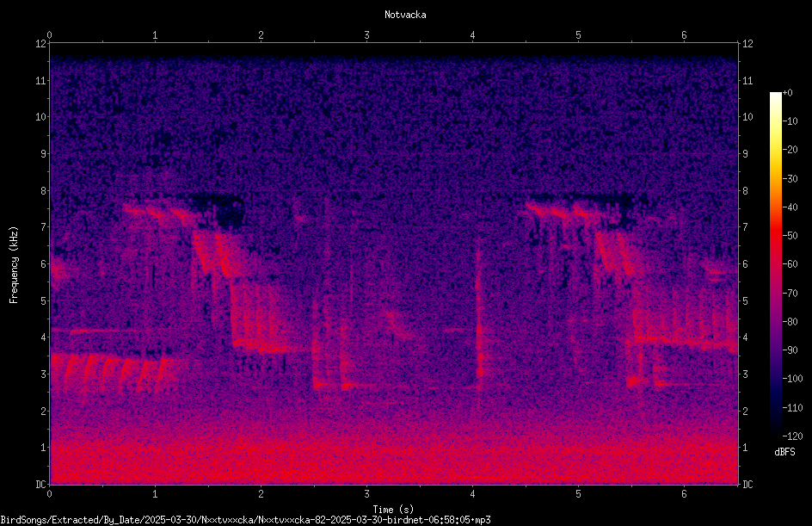812x526 pixels.
Task: Click the '6' tick on bottom time axis
Action: 684,494
